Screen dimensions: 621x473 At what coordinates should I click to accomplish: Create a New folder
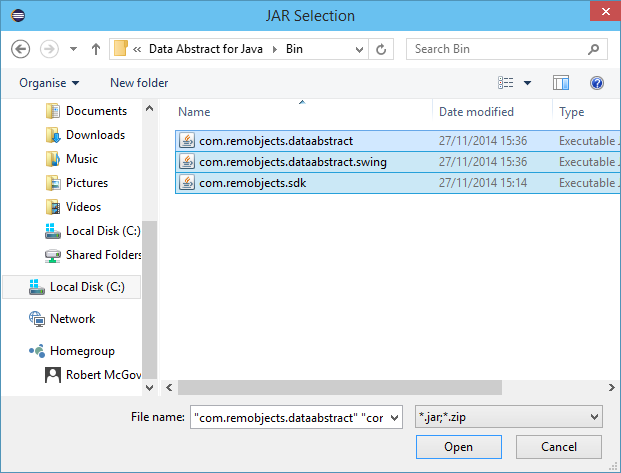coord(139,83)
